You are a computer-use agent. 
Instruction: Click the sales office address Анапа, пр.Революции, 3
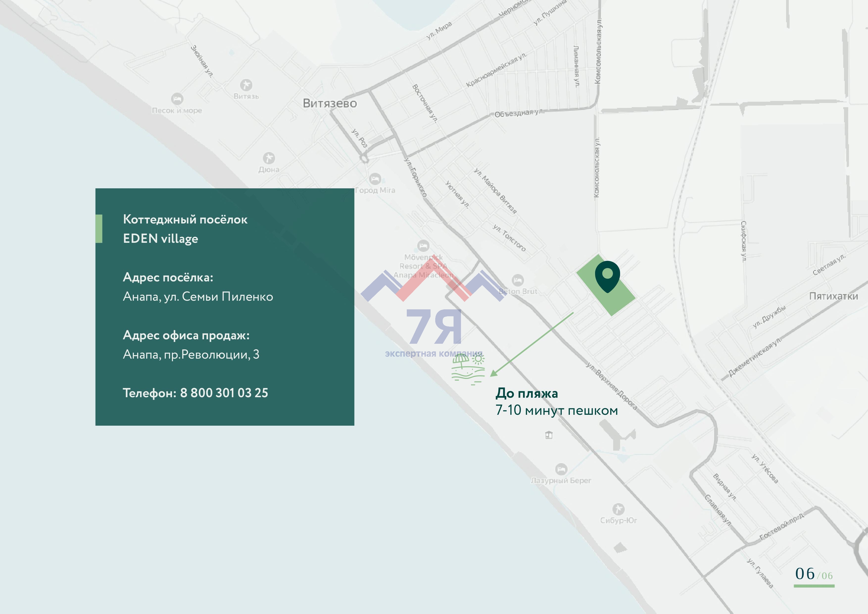(x=191, y=354)
